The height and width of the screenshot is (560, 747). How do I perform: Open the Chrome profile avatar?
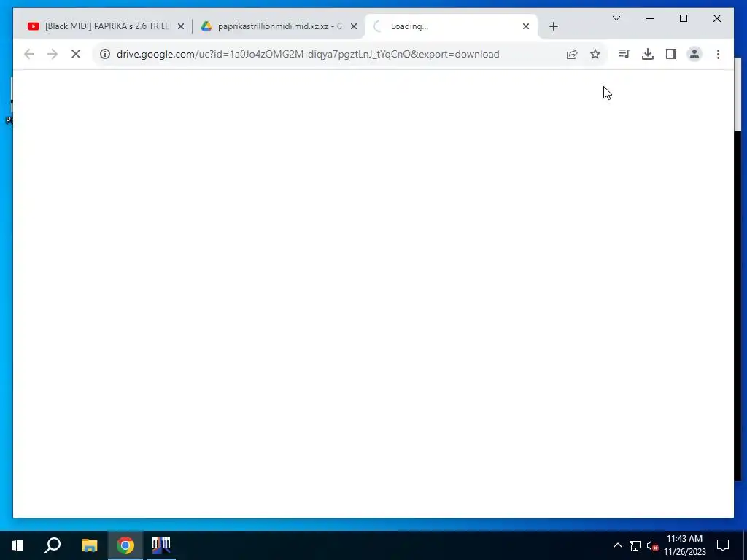(694, 54)
